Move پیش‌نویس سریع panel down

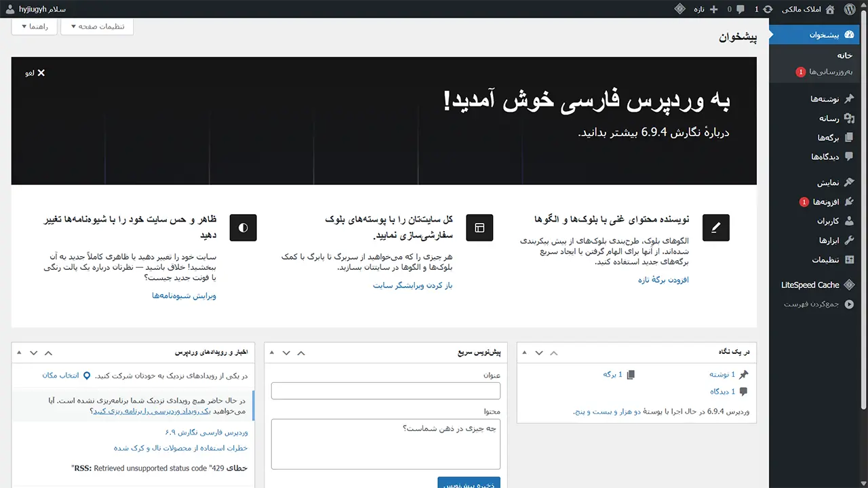(x=286, y=352)
